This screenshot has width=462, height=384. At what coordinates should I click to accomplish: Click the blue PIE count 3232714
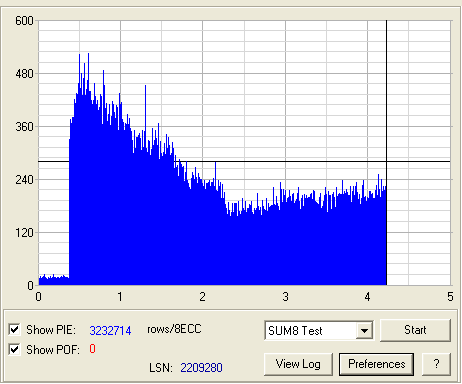[x=110, y=330]
